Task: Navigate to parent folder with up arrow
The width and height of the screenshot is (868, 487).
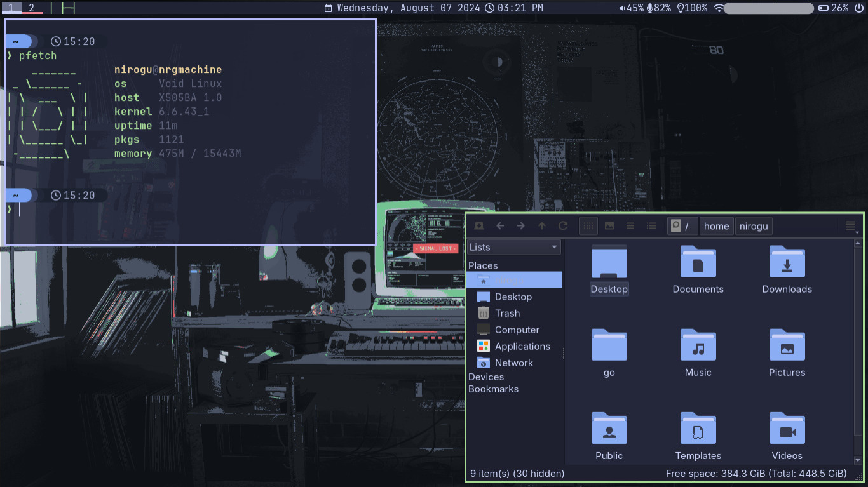Action: click(x=542, y=226)
